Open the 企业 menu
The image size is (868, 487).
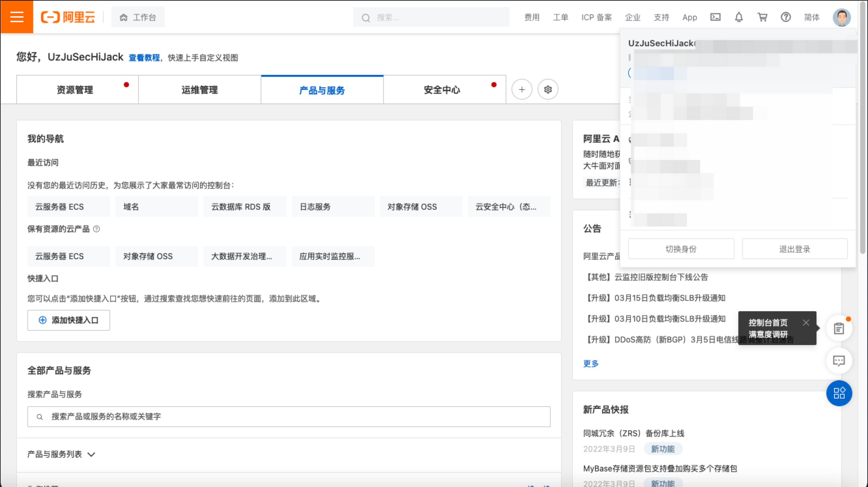pyautogui.click(x=632, y=18)
